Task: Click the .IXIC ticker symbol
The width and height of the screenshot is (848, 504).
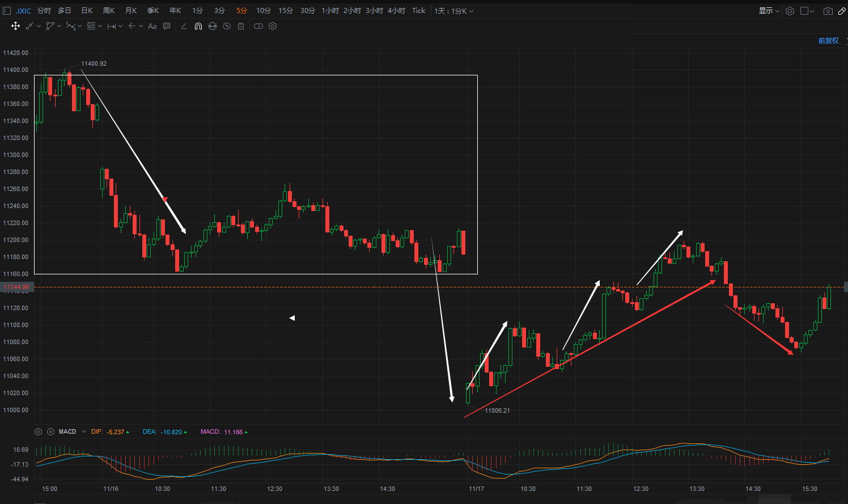Action: click(x=23, y=11)
